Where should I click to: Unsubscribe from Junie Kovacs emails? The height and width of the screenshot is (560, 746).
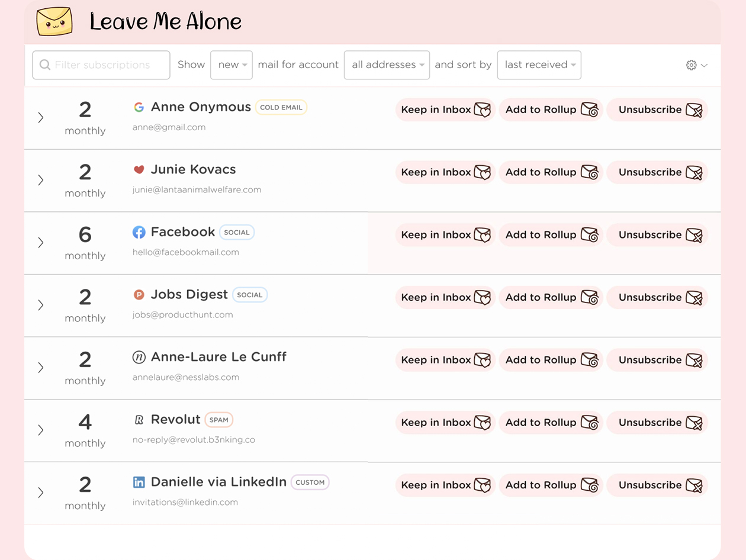pos(657,172)
